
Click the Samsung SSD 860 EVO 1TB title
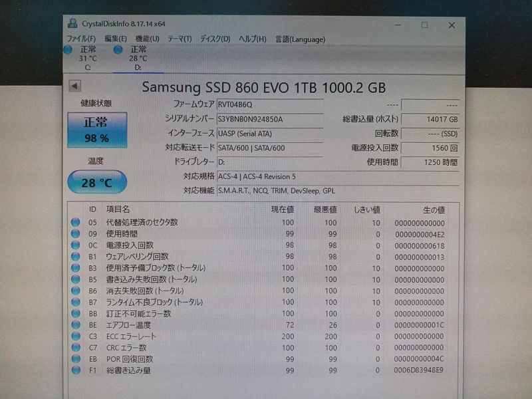click(x=263, y=87)
